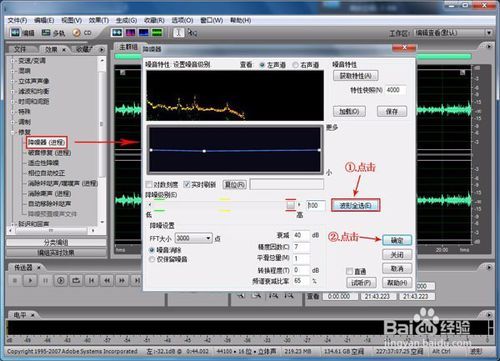Select the green spectral phase display icon

coord(157,32)
